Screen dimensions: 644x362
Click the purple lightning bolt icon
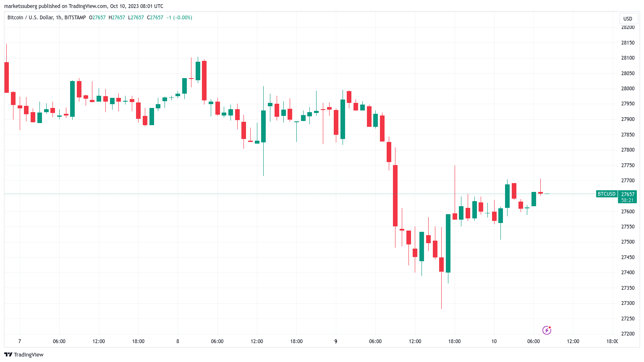click(547, 330)
